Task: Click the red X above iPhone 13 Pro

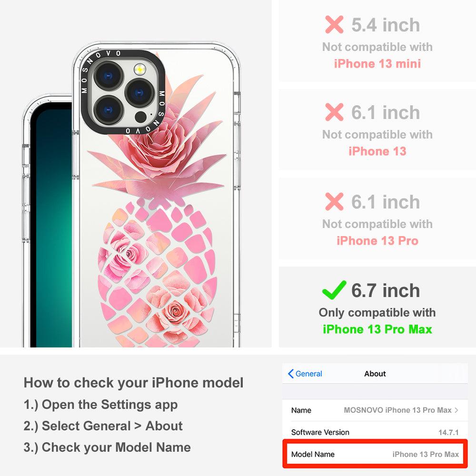Action: [x=334, y=201]
